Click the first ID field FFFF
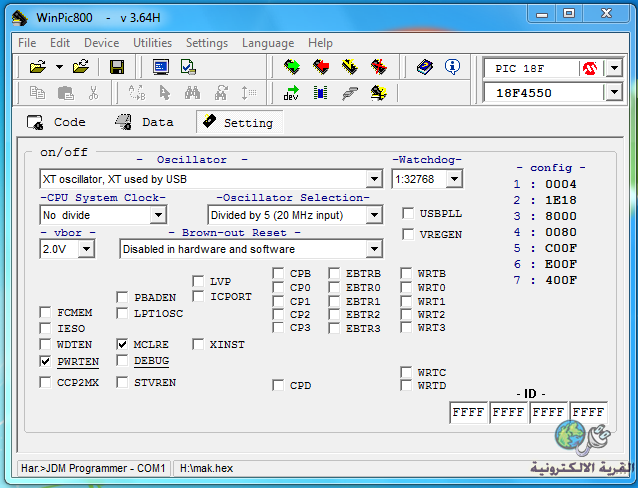Image resolution: width=640 pixels, height=490 pixels. click(x=468, y=412)
